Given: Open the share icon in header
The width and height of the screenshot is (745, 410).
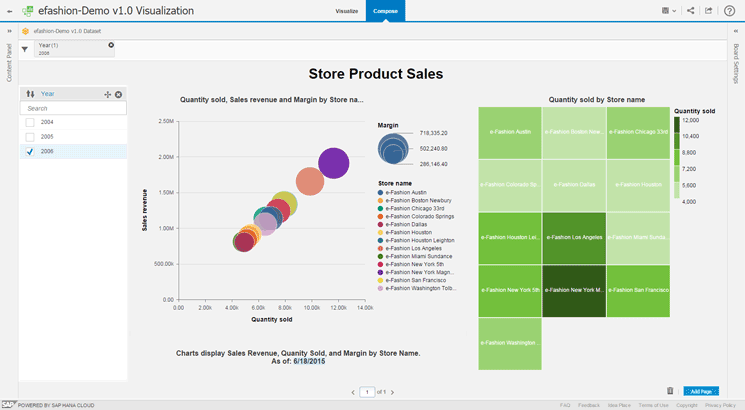Looking at the screenshot, I should pos(690,11).
